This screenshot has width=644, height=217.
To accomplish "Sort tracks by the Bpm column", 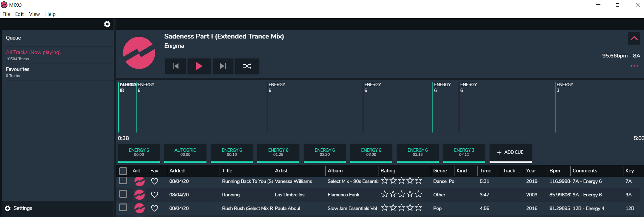I will click(554, 171).
